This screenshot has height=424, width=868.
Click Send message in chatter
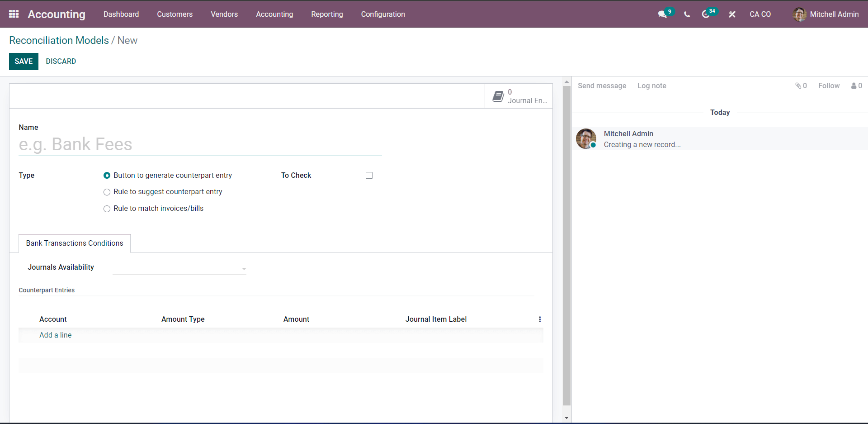point(602,86)
